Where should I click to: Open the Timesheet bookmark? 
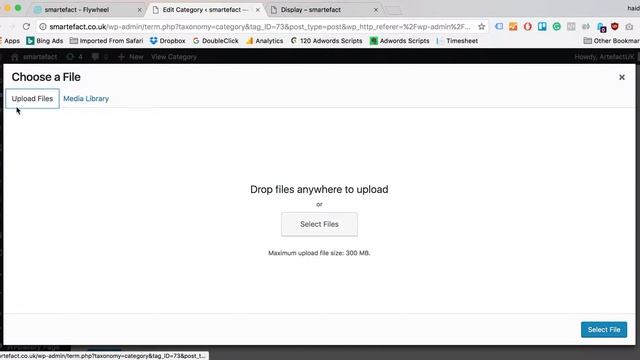pyautogui.click(x=457, y=41)
